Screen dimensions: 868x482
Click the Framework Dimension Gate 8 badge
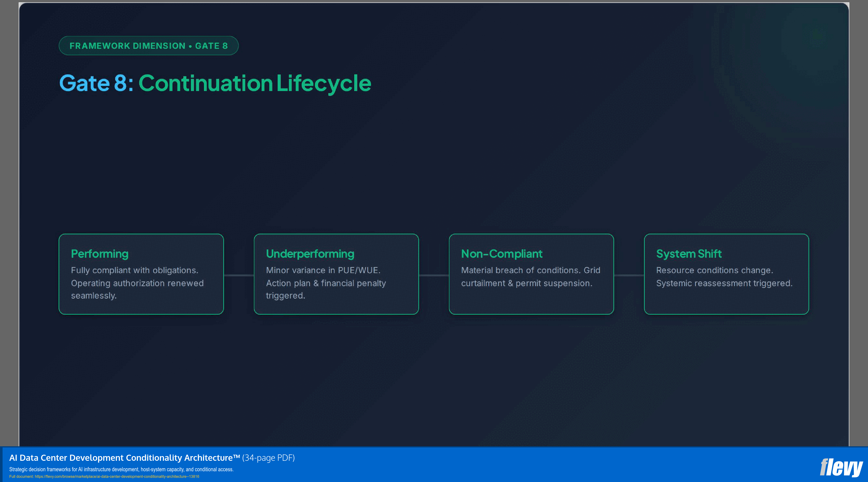pyautogui.click(x=149, y=46)
